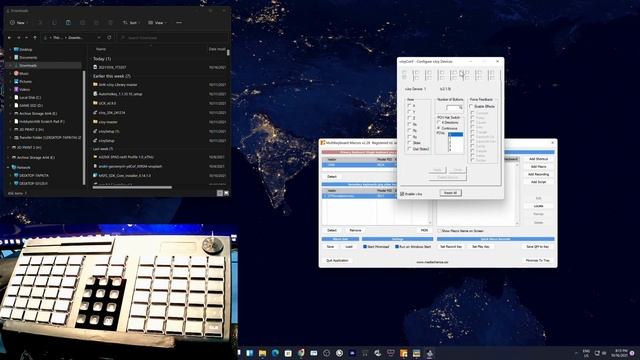Toggle Run on Windows Start checkbox
The image size is (640, 360).
coord(397,247)
